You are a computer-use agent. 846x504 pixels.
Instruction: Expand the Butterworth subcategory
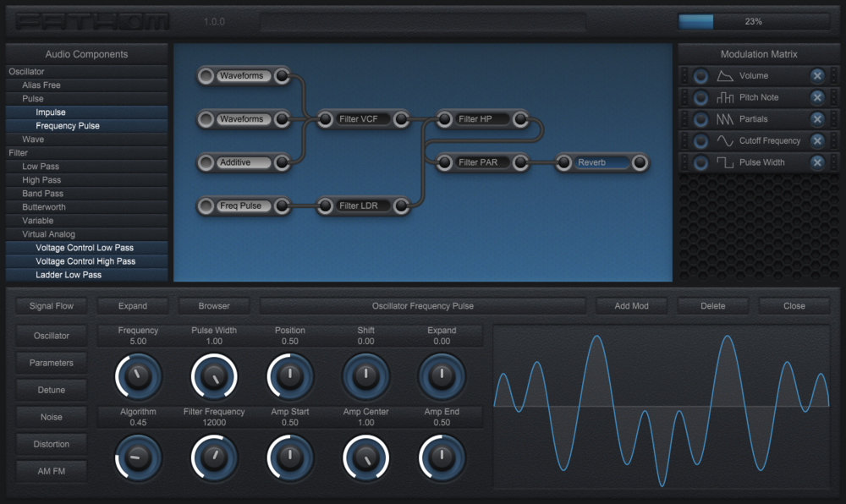[86, 207]
